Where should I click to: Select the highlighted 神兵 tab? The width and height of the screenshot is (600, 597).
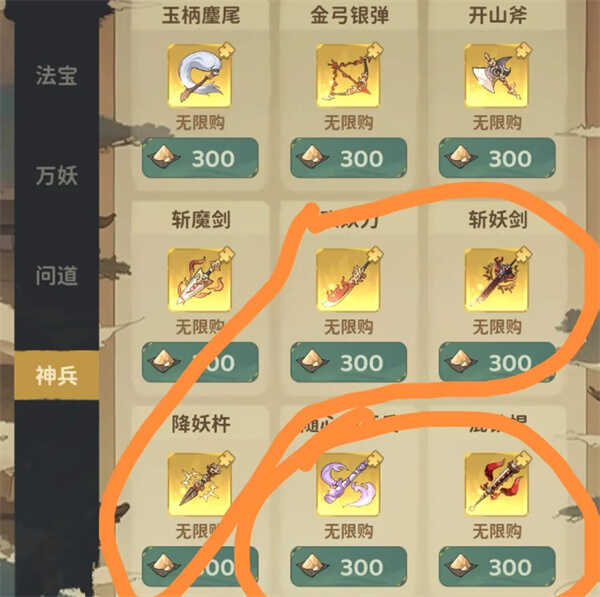coord(57,375)
